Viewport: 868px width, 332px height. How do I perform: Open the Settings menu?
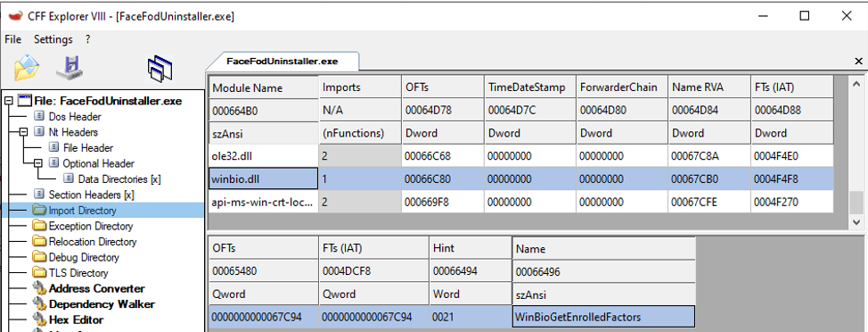click(53, 39)
